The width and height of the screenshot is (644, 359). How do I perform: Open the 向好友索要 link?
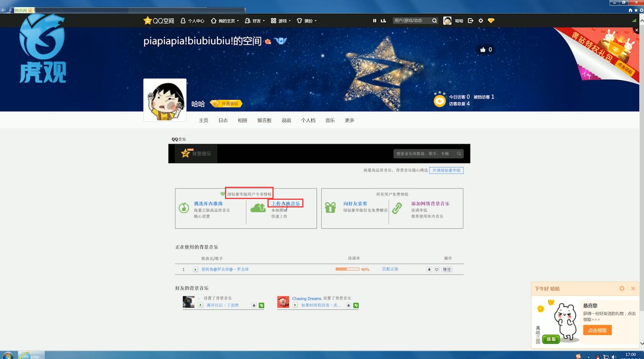355,204
